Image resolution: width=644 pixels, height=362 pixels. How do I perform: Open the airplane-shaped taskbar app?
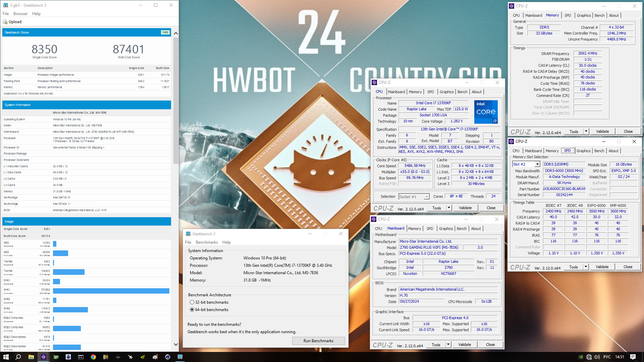[x=130, y=357]
